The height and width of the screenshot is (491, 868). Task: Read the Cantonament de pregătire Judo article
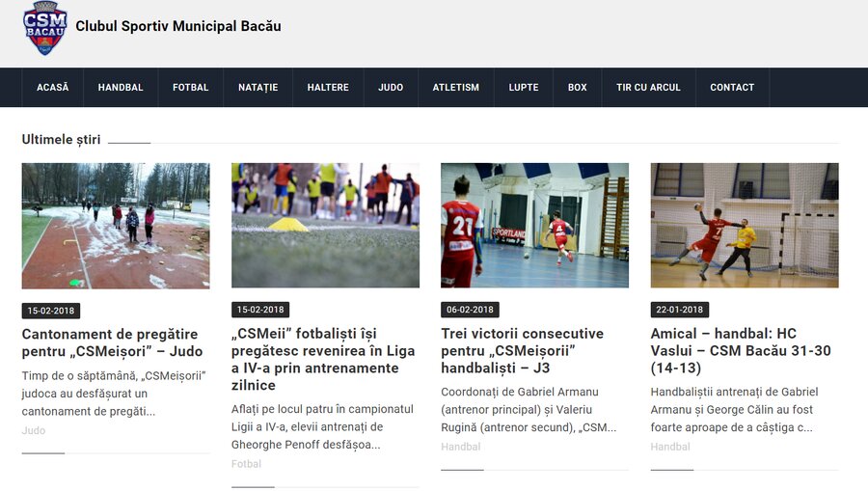(x=112, y=342)
